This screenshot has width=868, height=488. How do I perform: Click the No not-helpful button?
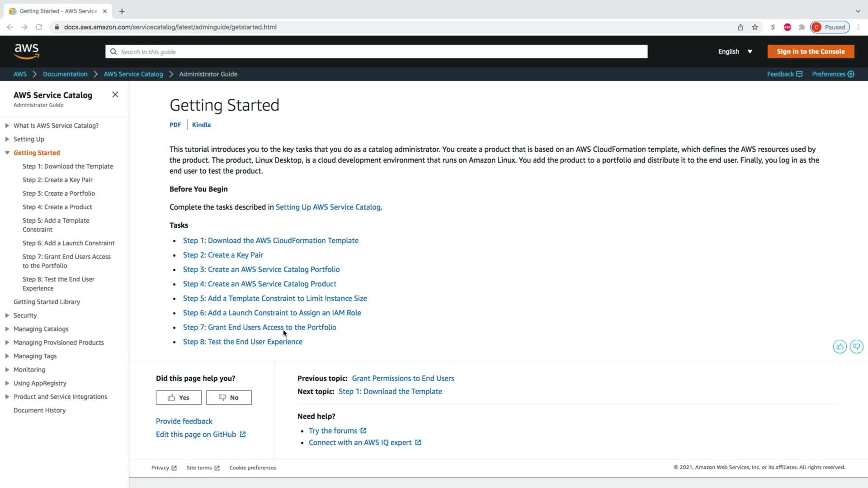tap(229, 398)
